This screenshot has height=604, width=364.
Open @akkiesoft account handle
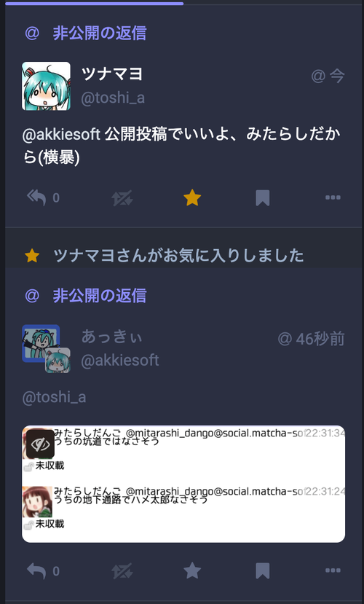(x=119, y=360)
